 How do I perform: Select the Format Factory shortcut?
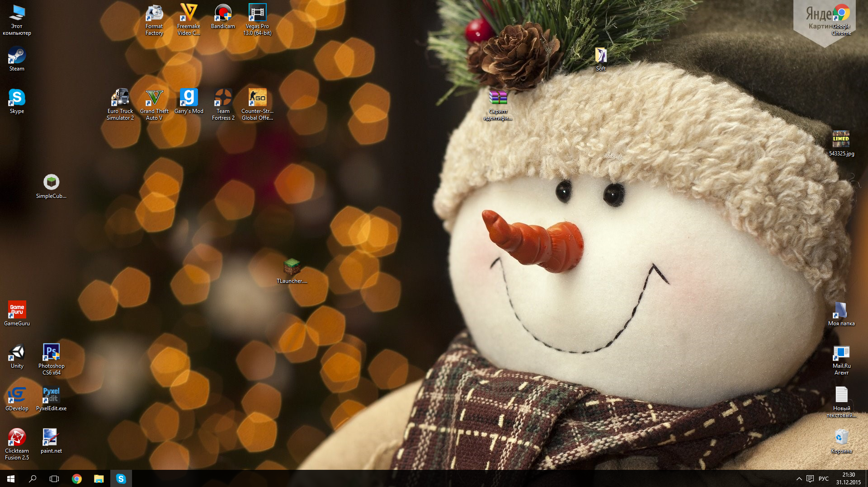click(x=154, y=20)
